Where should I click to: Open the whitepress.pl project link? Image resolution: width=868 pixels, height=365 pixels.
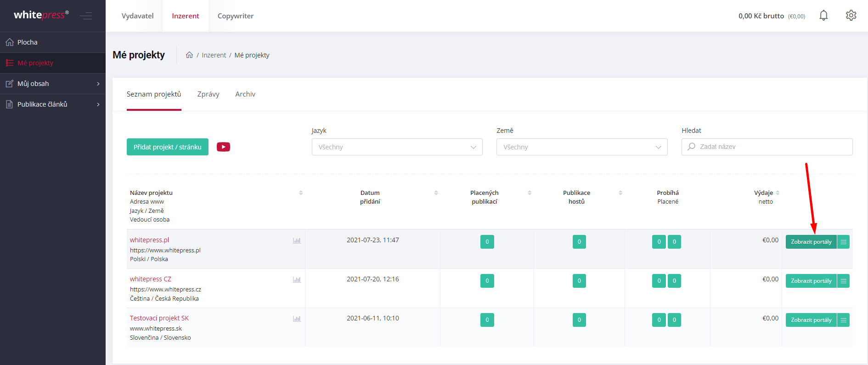[150, 240]
